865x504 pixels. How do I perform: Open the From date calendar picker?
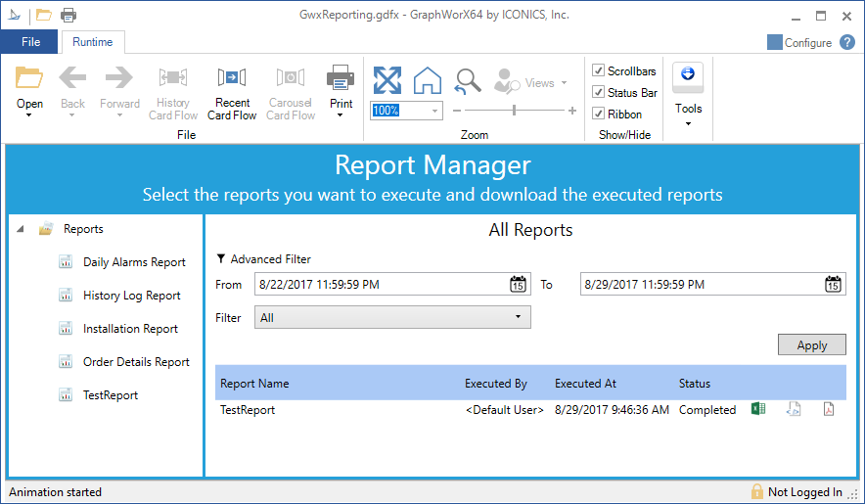coord(519,285)
